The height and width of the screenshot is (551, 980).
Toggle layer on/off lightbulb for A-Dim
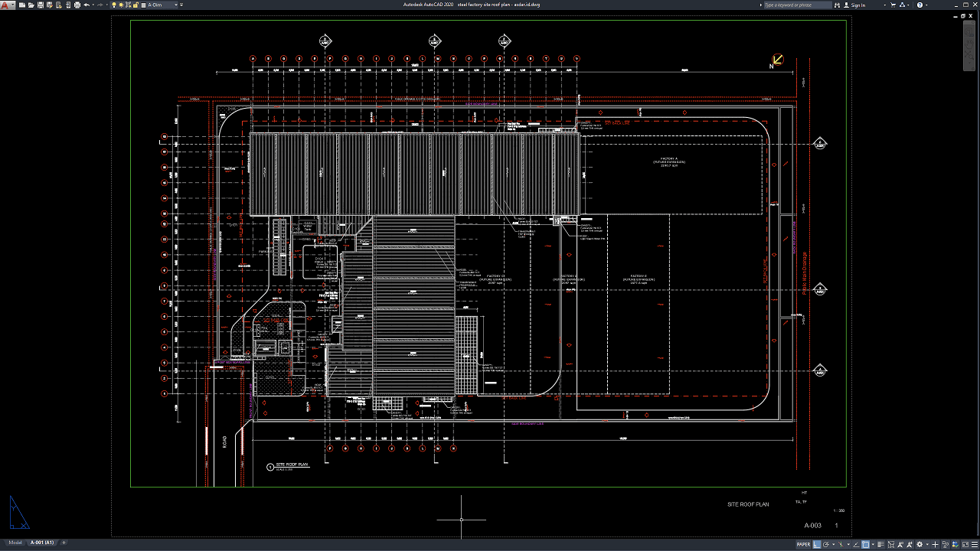coord(114,5)
